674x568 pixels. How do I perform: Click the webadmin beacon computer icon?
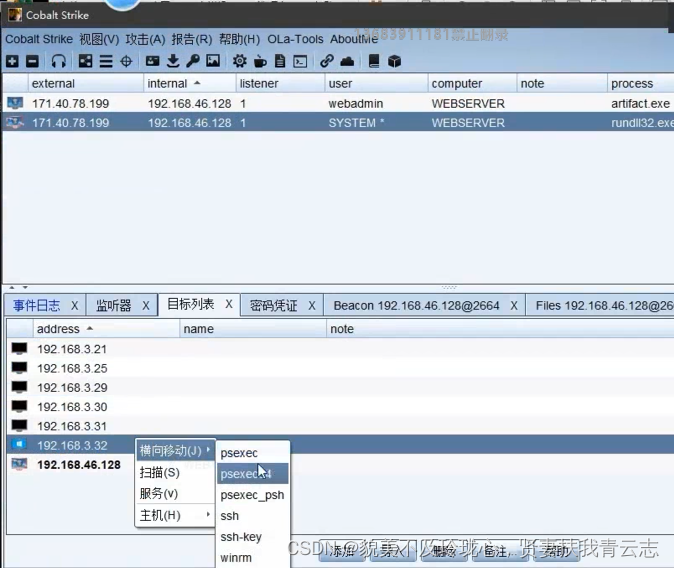pos(15,103)
